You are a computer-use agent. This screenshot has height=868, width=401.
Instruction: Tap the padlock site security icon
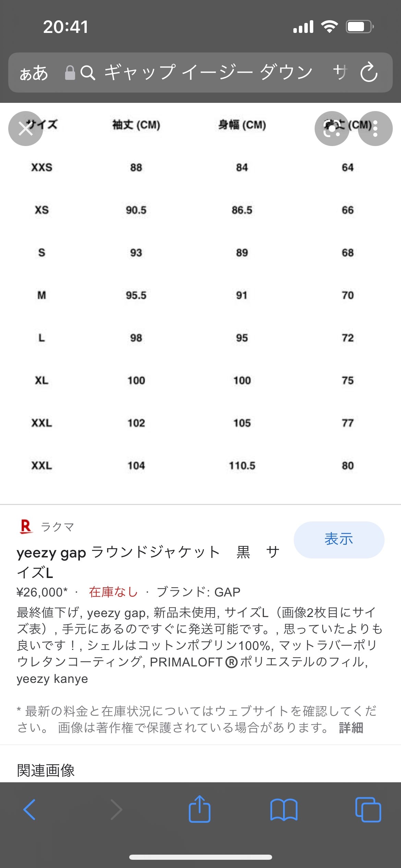pyautogui.click(x=70, y=73)
